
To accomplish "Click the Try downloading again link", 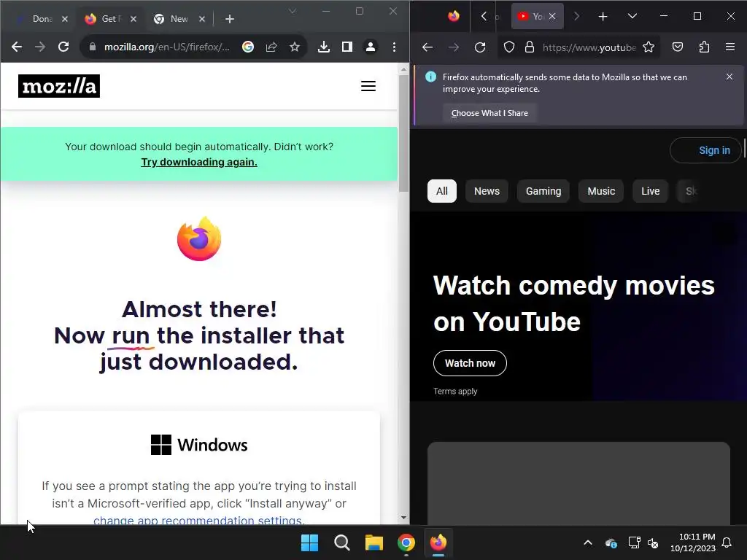I will click(x=199, y=162).
